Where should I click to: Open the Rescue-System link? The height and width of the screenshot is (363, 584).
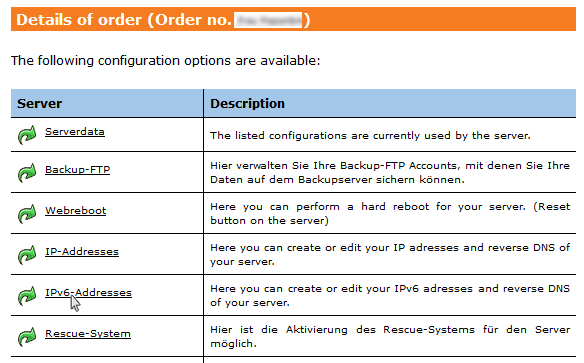click(88, 334)
